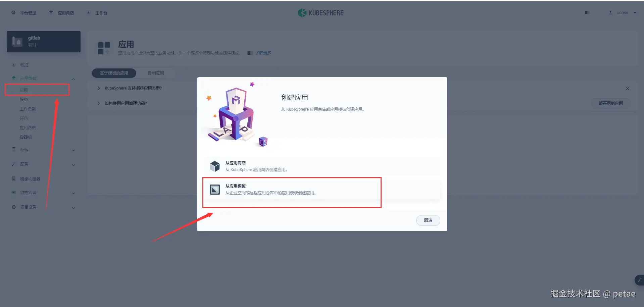Open the 了解更多 link
The height and width of the screenshot is (307, 644).
click(x=263, y=53)
